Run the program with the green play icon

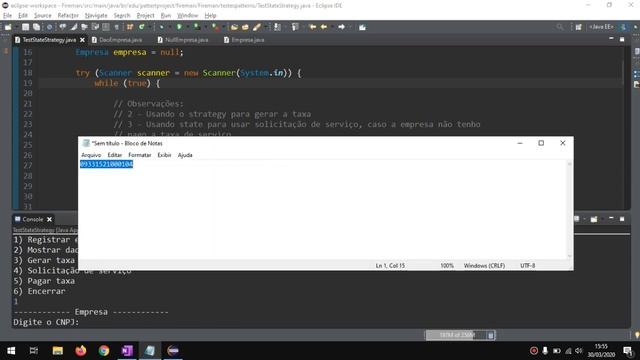click(x=179, y=27)
